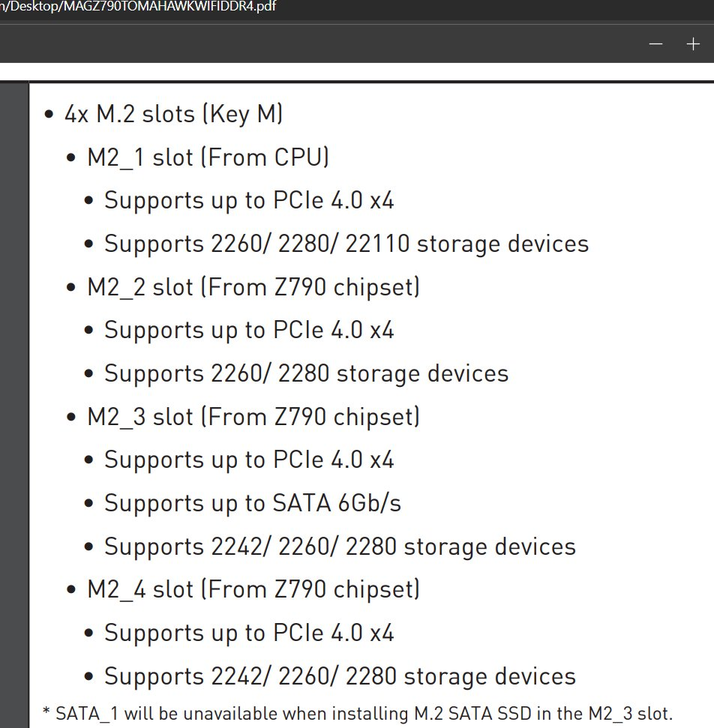Click the MAGZ790TOMAHAWKWIFIDDR4.pdf address path
Viewport: 714px width, 728px height.
[x=138, y=6]
